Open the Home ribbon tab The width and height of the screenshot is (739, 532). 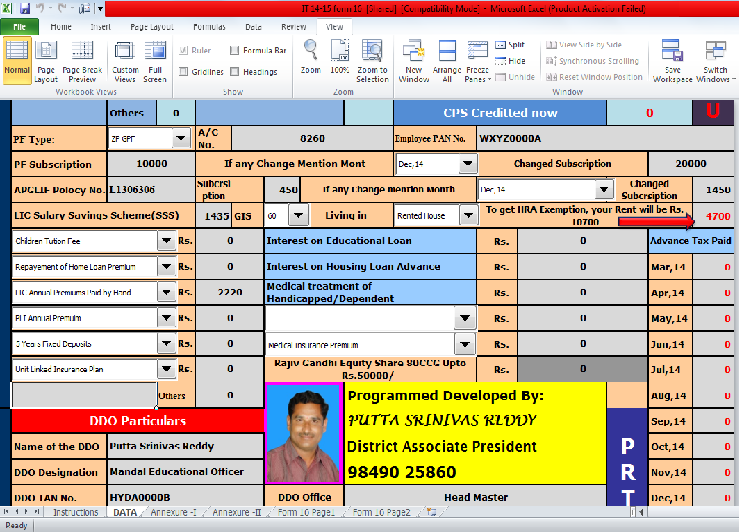(61, 27)
